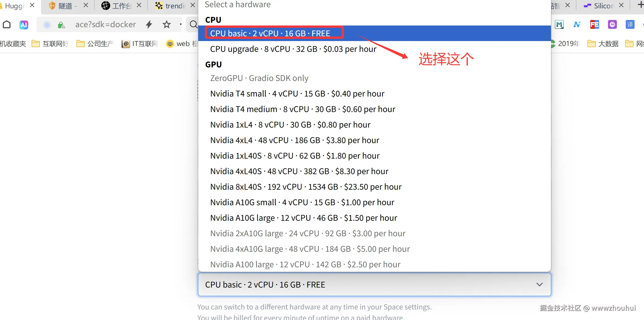Switch to the Hugging Face browser tab

(x=14, y=6)
